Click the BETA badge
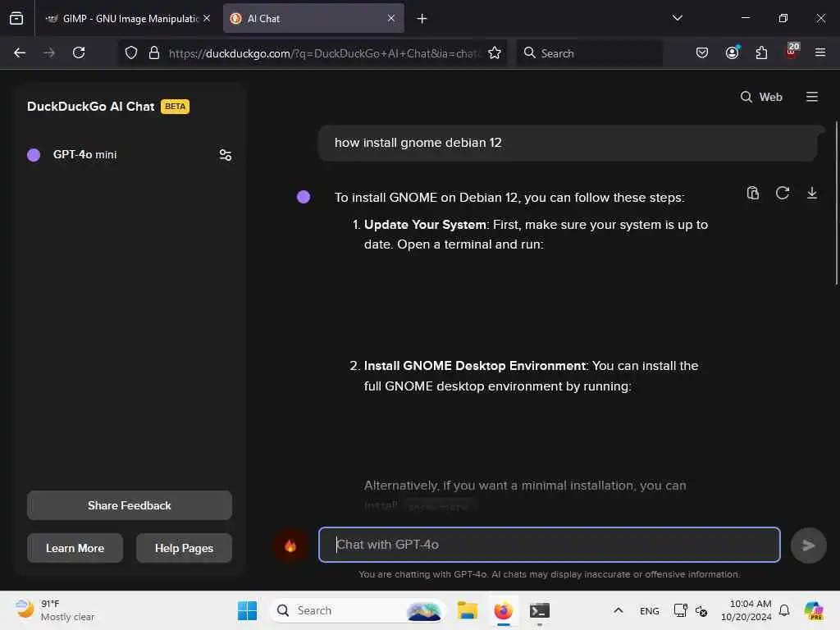This screenshot has width=840, height=630. tap(176, 107)
